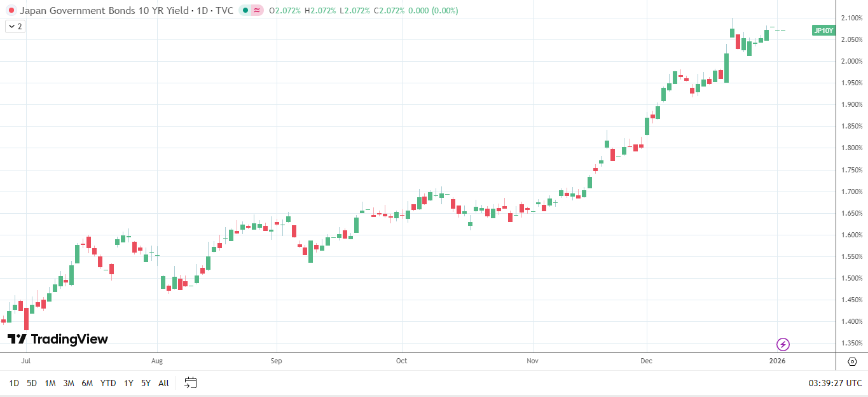The width and height of the screenshot is (868, 397).
Task: Click the purple lightning event marker
Action: 783,345
